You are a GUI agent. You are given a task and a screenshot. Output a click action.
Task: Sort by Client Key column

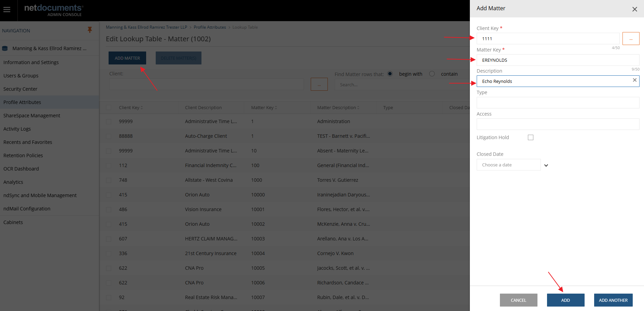[131, 108]
